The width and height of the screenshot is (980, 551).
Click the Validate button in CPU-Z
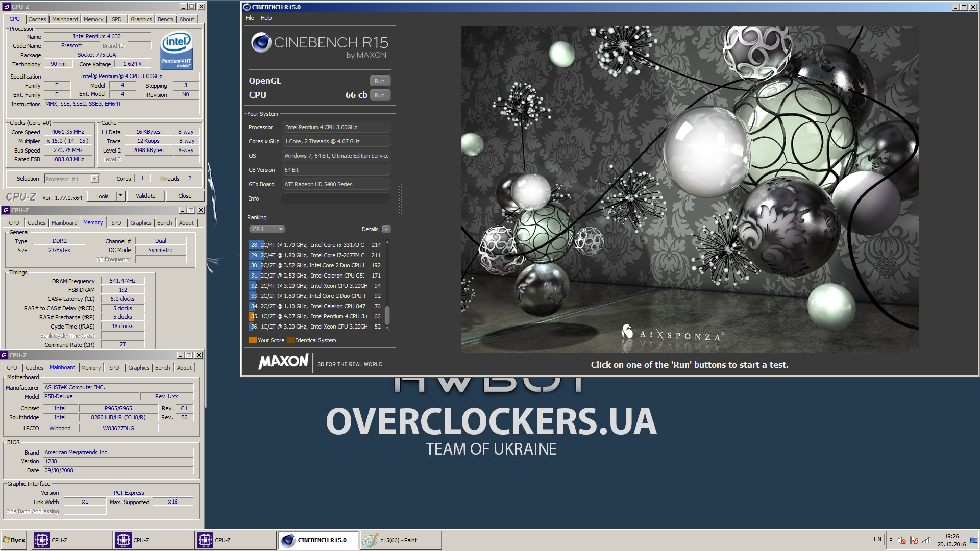[145, 196]
